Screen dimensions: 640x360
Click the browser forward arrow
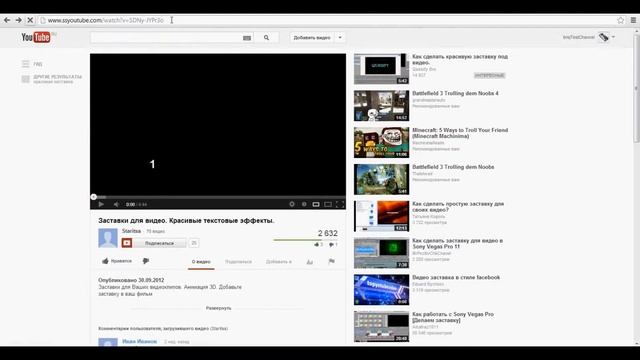pos(18,20)
